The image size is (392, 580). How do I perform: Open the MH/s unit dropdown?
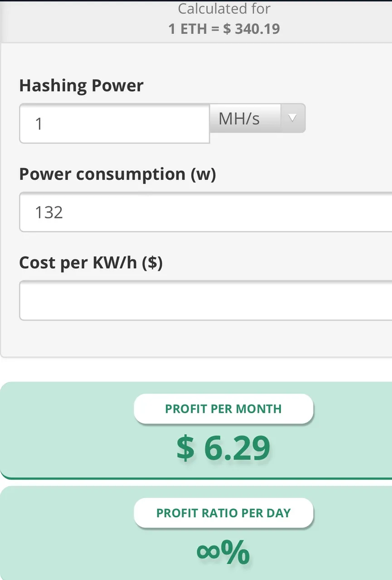[x=257, y=118]
